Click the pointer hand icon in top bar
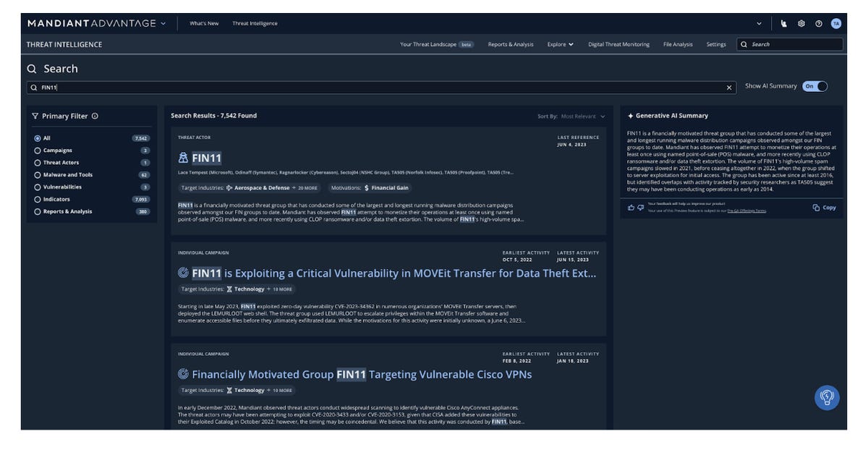Screen dimensions: 868x450 click(784, 23)
